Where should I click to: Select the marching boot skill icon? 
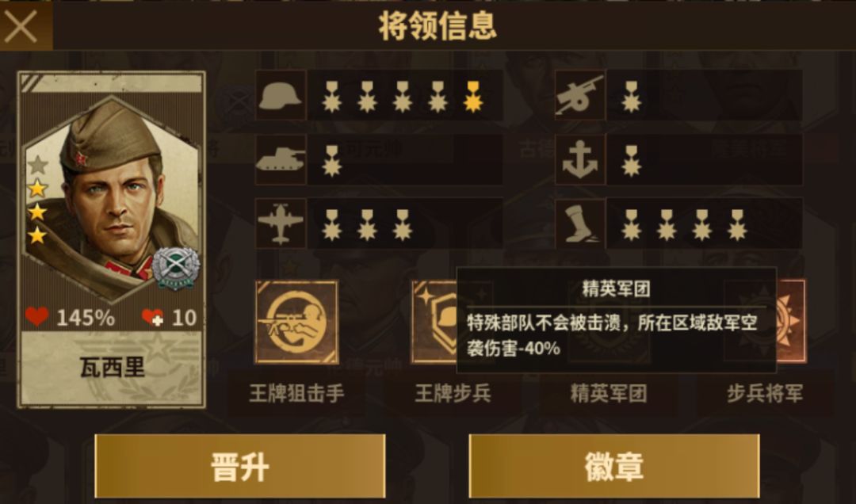579,223
